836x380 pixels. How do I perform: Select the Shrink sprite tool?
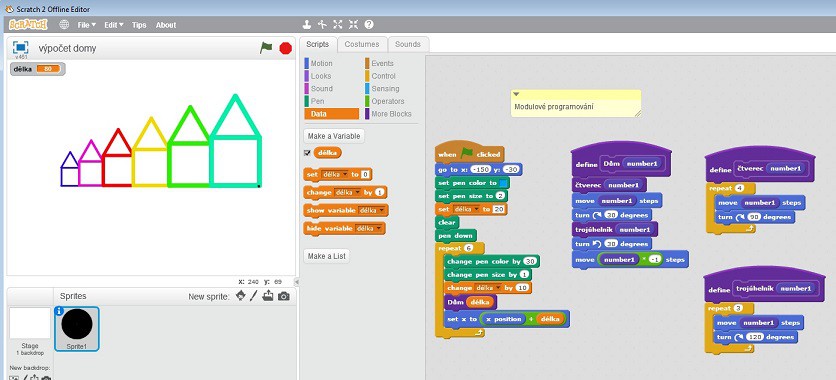[353, 25]
